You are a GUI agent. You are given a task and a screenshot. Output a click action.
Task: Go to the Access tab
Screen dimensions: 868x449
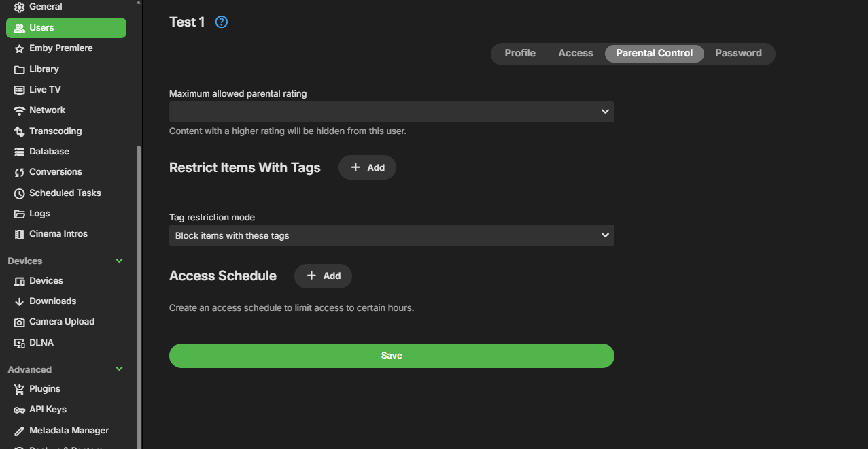coord(576,53)
